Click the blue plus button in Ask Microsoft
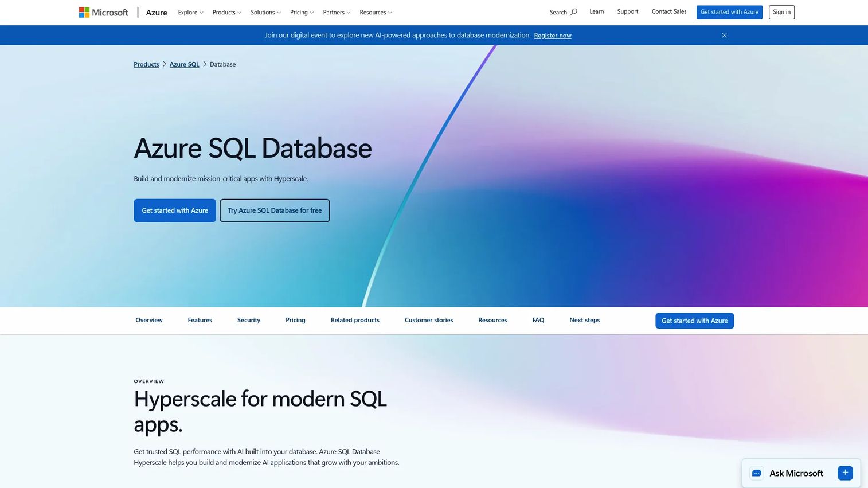 [x=845, y=473]
